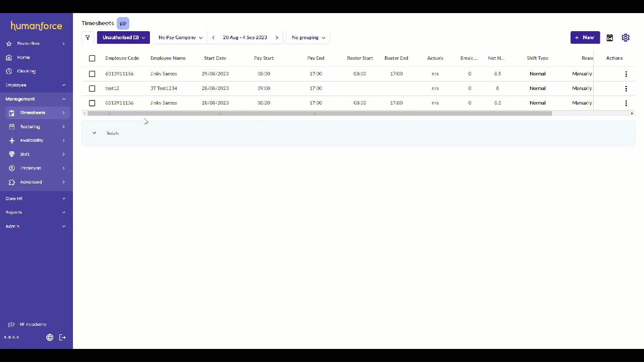Open the Rostering menu item
Viewport: 644px width, 362px height.
[30, 127]
